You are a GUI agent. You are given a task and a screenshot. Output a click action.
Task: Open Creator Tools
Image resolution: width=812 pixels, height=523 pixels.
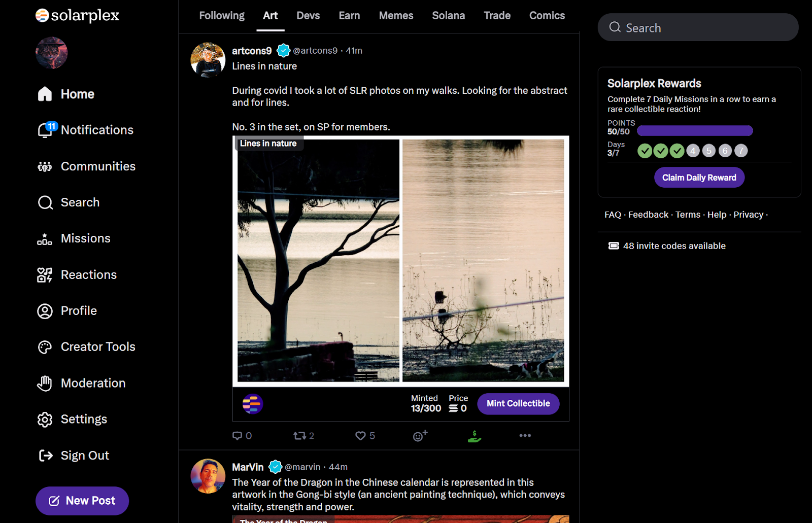coord(98,346)
